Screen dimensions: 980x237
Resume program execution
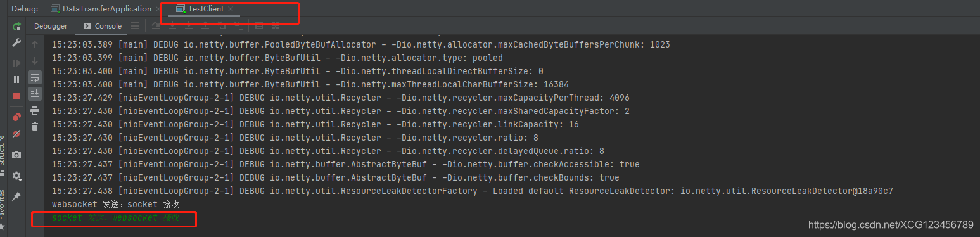16,63
